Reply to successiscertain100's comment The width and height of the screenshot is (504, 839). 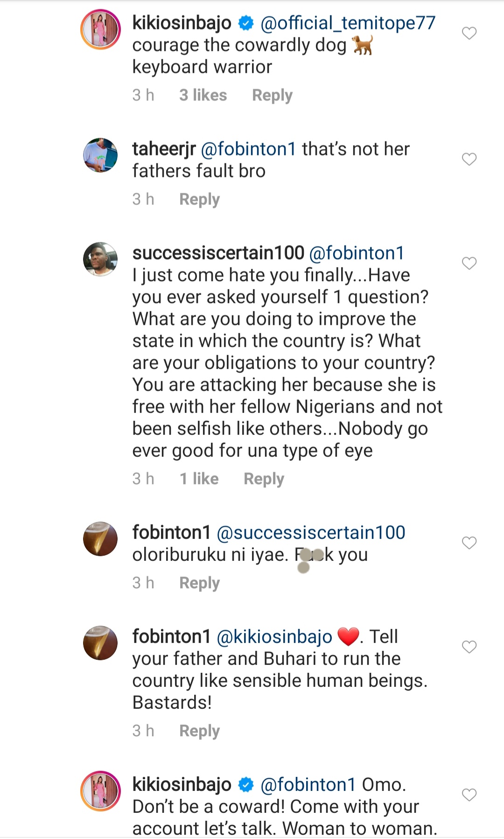(x=264, y=479)
